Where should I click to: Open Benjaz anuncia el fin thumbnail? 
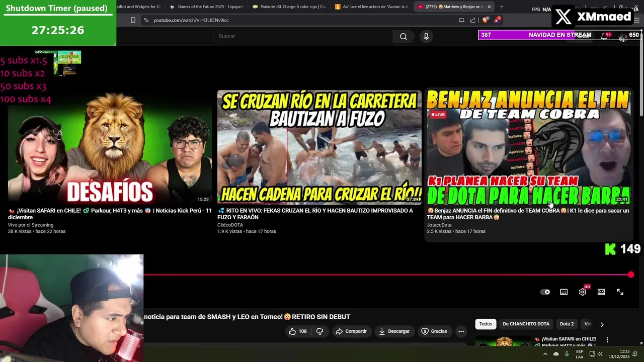[x=528, y=147]
